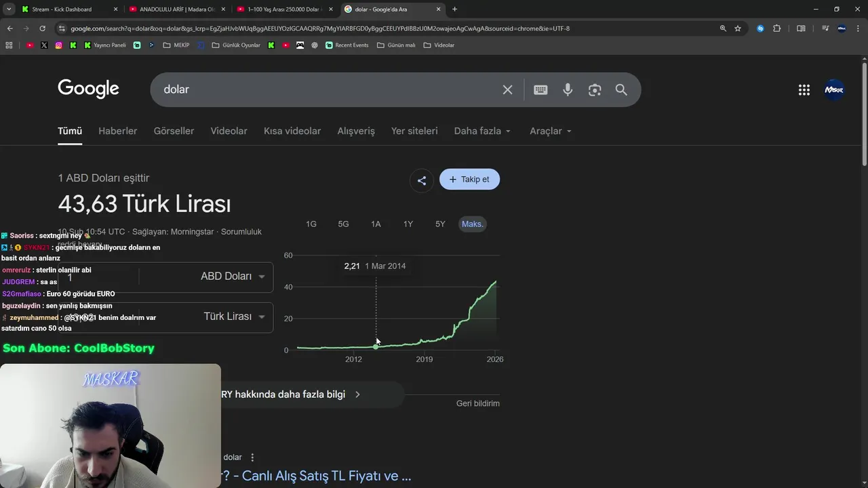Switch to the ANADOLULU ARİF YouTube tab
The image size is (868, 488).
click(178, 9)
